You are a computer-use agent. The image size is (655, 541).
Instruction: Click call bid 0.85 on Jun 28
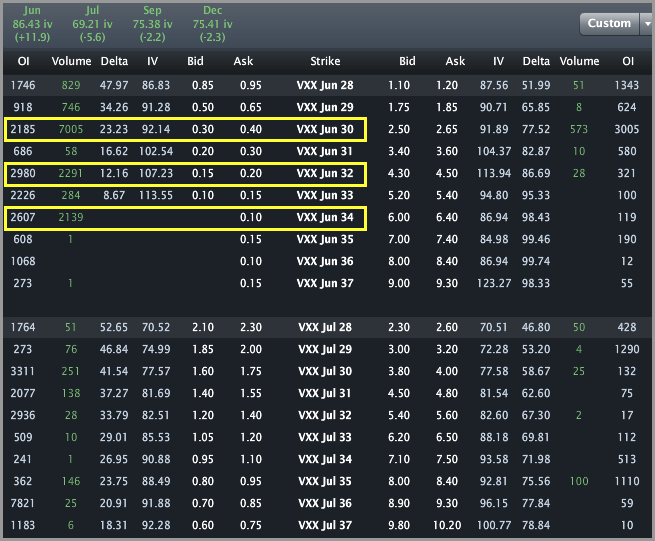tap(203, 85)
